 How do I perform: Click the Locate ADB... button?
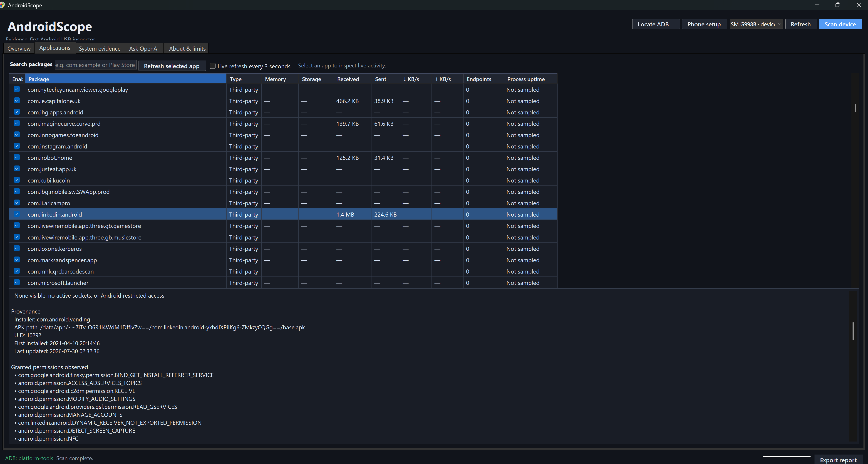pos(656,24)
